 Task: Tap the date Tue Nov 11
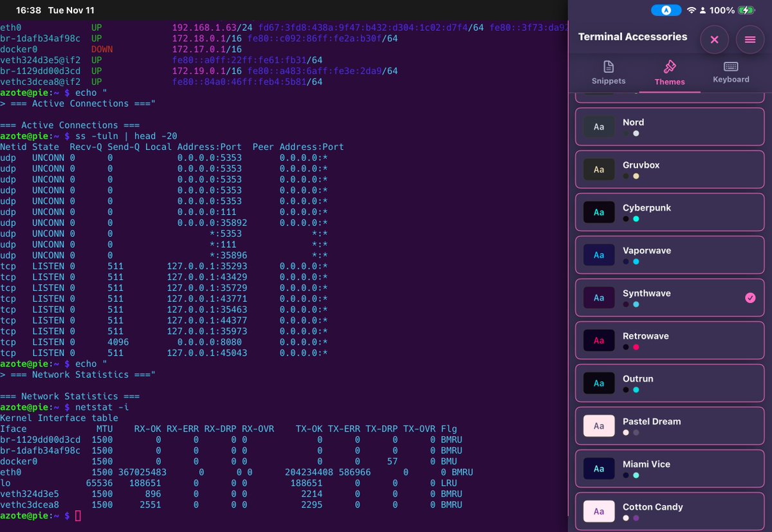click(71, 10)
